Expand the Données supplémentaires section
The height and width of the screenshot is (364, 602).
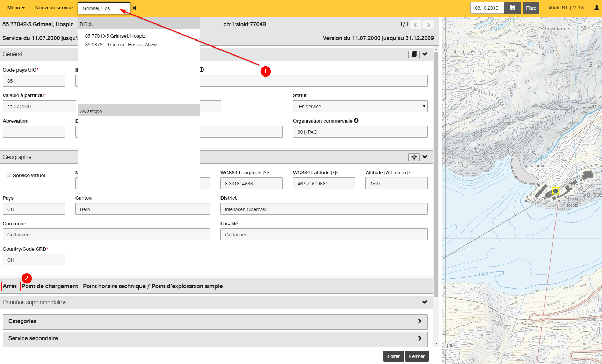(425, 302)
